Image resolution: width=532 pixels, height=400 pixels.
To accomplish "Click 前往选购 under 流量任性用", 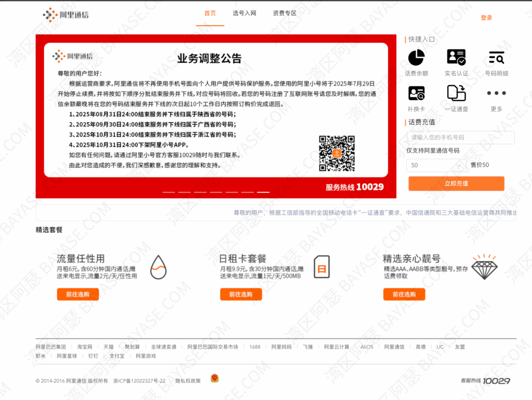I will click(x=78, y=294).
